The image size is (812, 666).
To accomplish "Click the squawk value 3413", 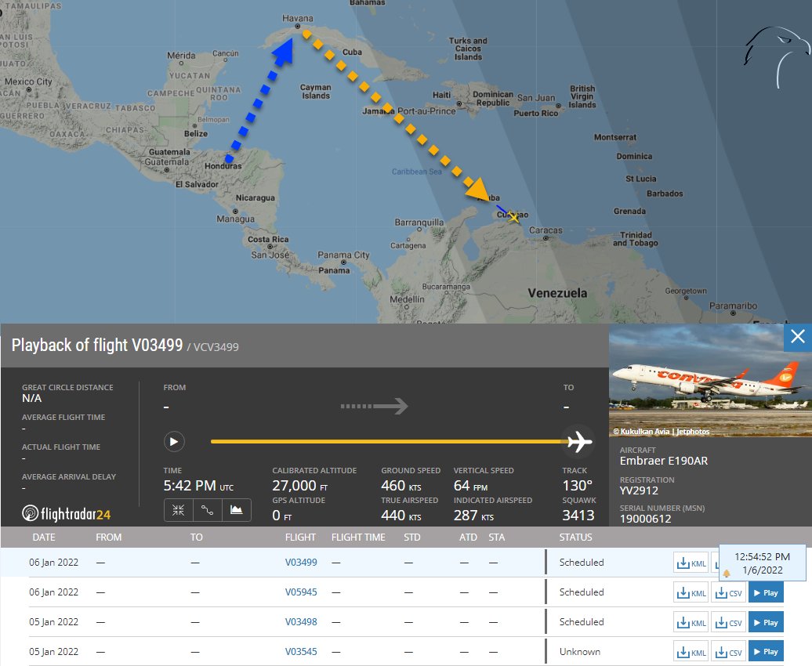I will click(x=578, y=516).
